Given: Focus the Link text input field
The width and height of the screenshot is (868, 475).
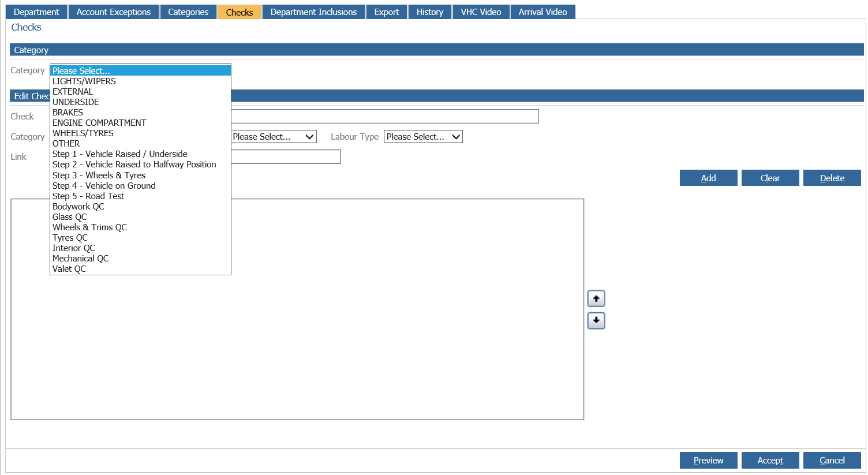Looking at the screenshot, I should [x=286, y=157].
